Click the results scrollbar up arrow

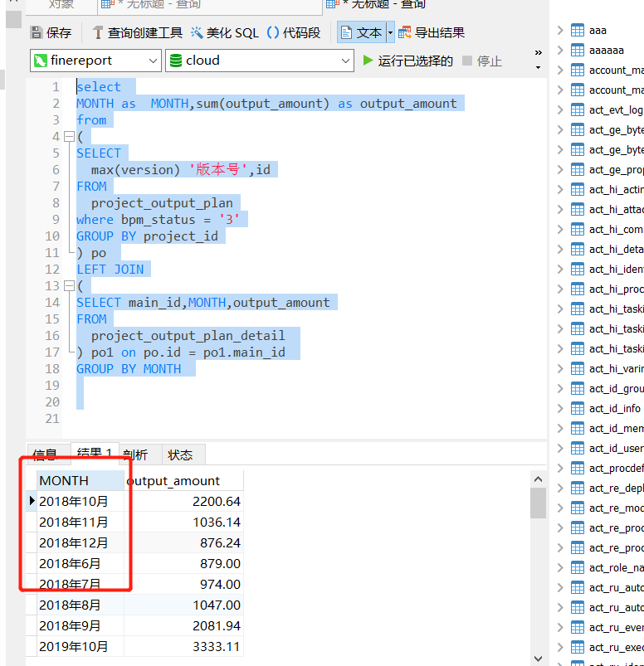coord(538,479)
